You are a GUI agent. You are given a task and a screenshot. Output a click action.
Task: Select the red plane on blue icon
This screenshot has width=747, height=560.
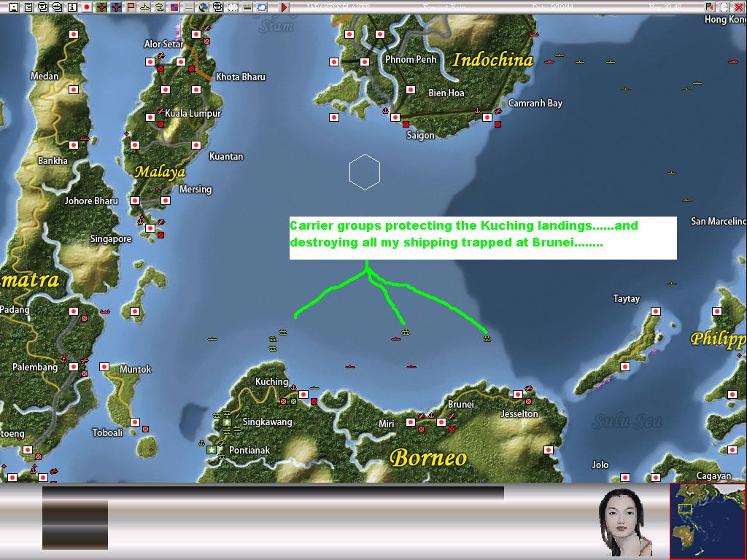click(116, 7)
